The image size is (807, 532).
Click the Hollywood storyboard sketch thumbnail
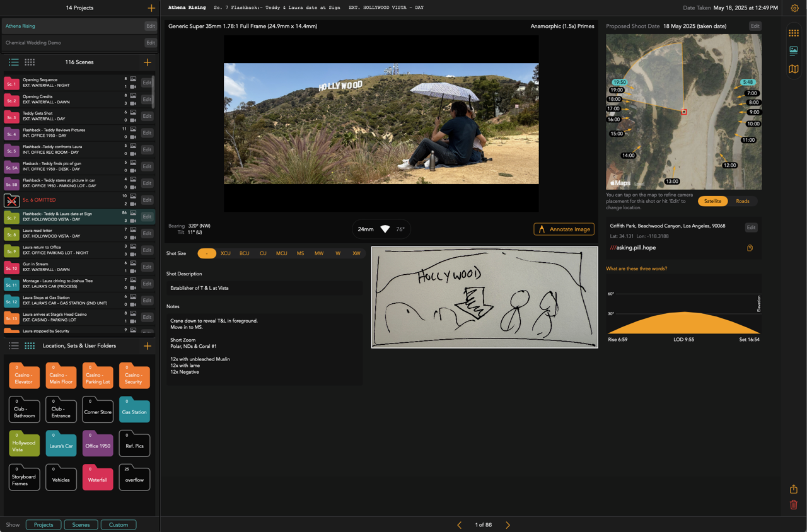pos(484,297)
